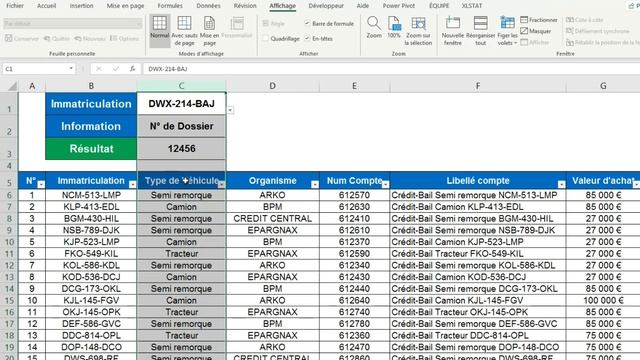This screenshot has height=360, width=640.
Task: Select cell 612590
Action: click(x=354, y=254)
